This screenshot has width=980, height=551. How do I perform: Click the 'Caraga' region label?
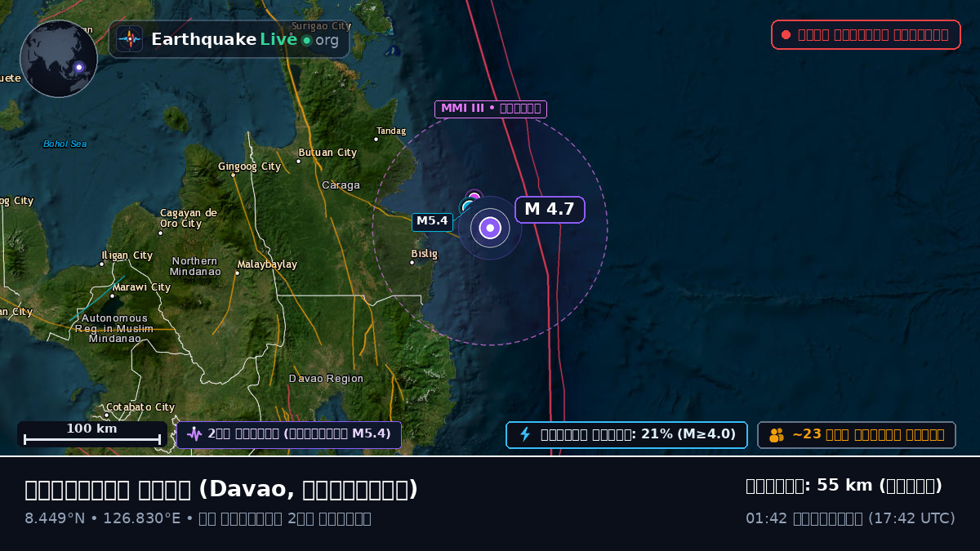(x=341, y=185)
